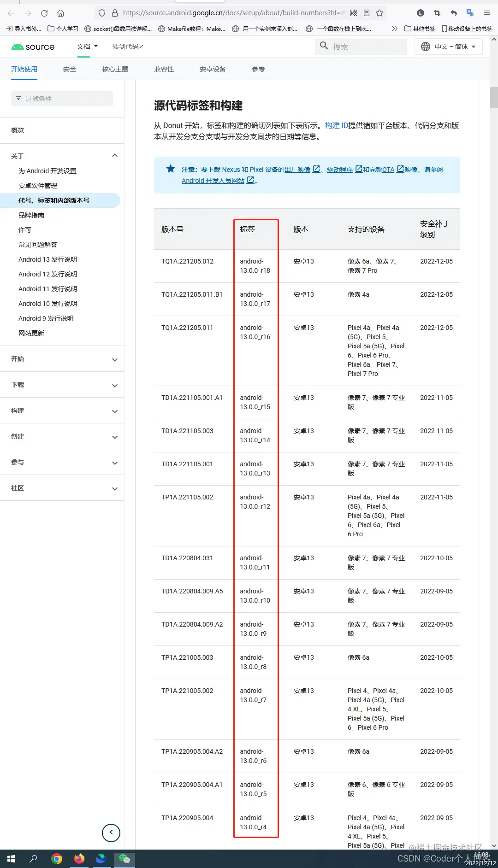Launch Firefox from the taskbar

pyautogui.click(x=79, y=859)
